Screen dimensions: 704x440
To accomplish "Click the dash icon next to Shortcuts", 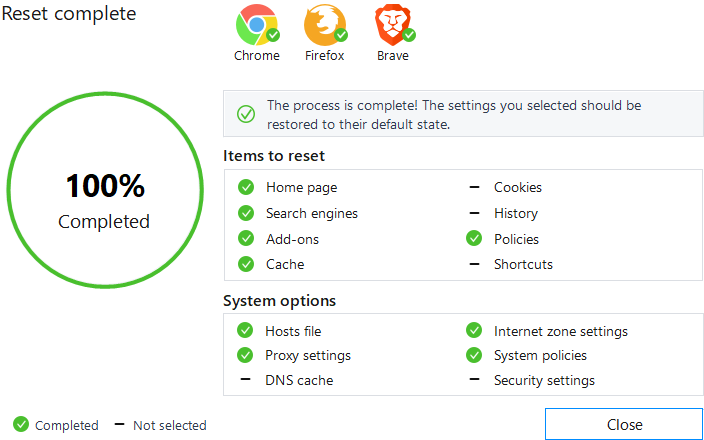I will pyautogui.click(x=474, y=264).
